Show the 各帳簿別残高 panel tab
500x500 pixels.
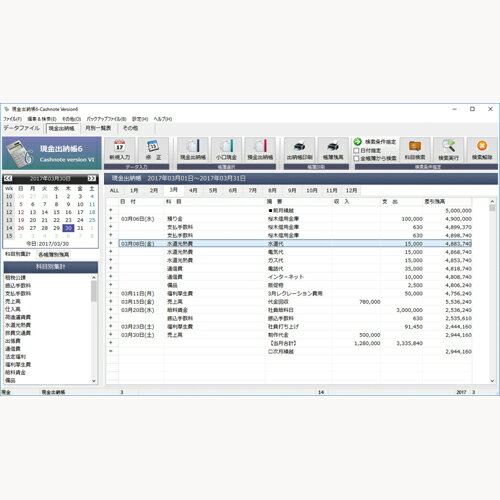click(53, 255)
